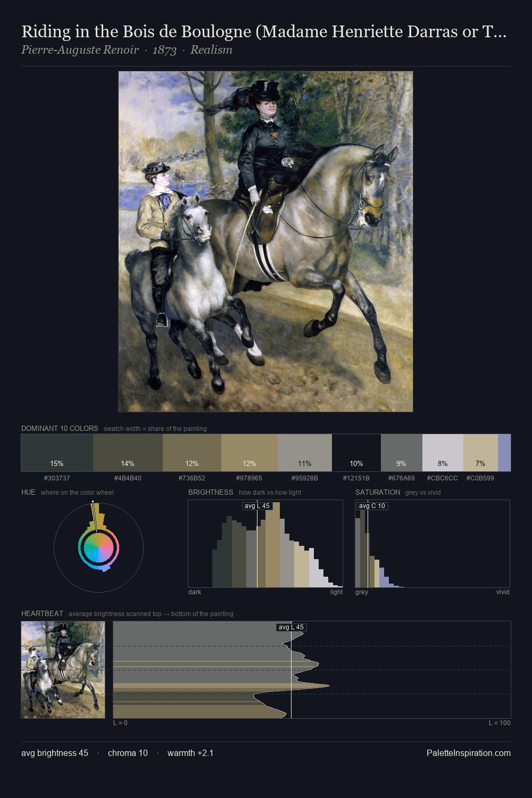Click 'where on the color wheel' caption
The width and height of the screenshot is (532, 798).
(x=77, y=493)
